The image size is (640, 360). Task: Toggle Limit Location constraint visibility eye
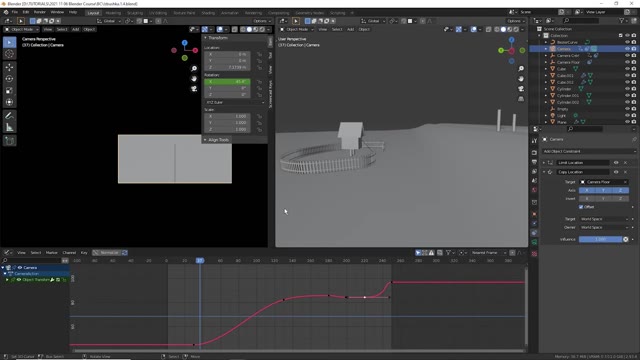616,162
